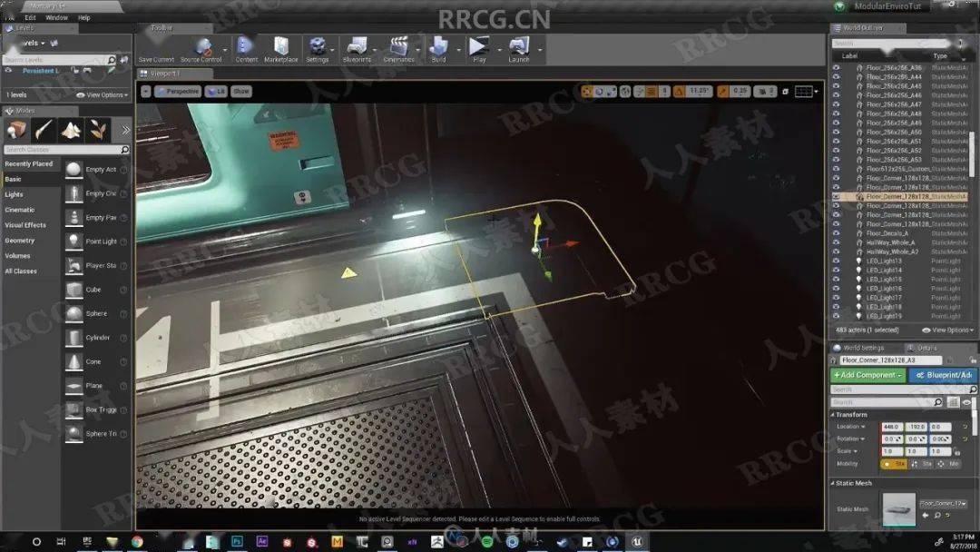Toggle visibility of HallWay_Whole_A actor
Image resolution: width=980 pixels, height=552 pixels.
(x=837, y=242)
